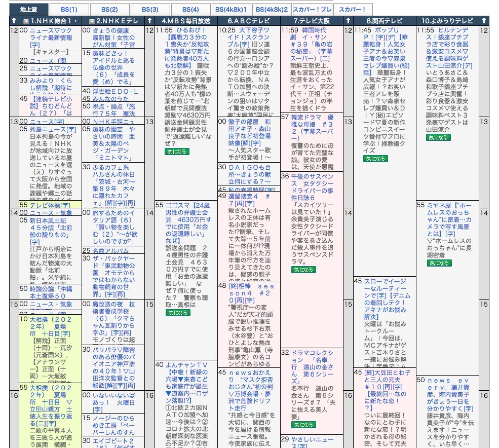Open the 新日本風土記 program link
This screenshot has height=448, width=499.
(x=51, y=232)
